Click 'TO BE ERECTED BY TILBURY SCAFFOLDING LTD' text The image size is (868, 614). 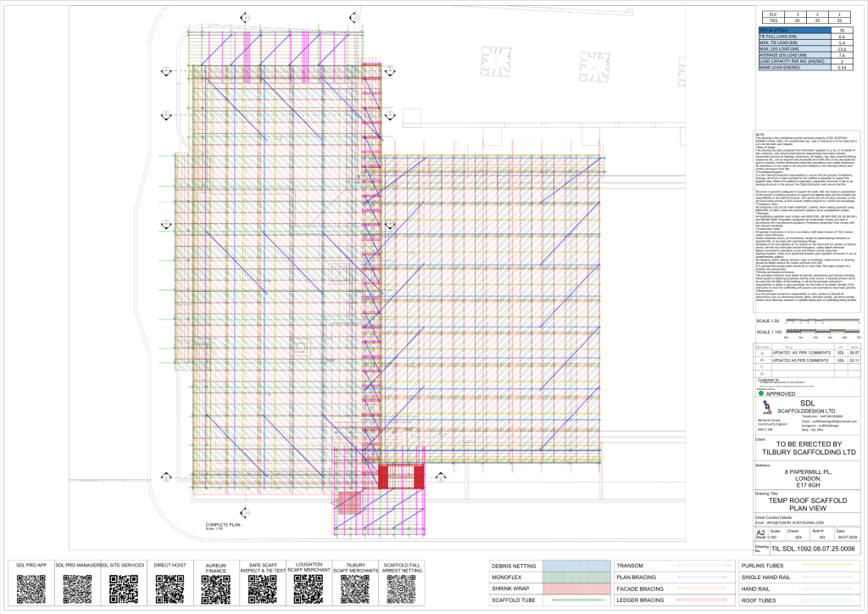pyautogui.click(x=809, y=449)
